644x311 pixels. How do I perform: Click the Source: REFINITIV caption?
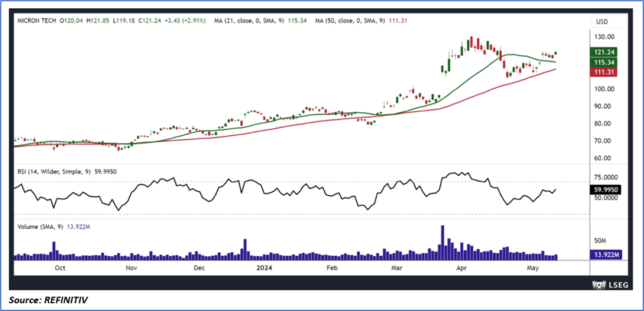coord(48,301)
